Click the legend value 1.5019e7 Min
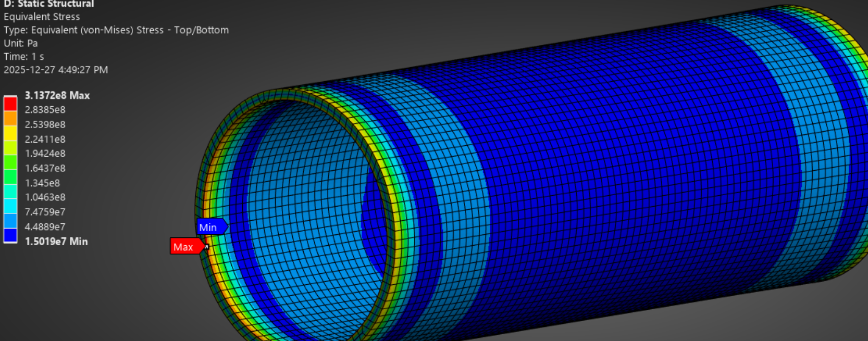This screenshot has width=868, height=341. point(56,241)
